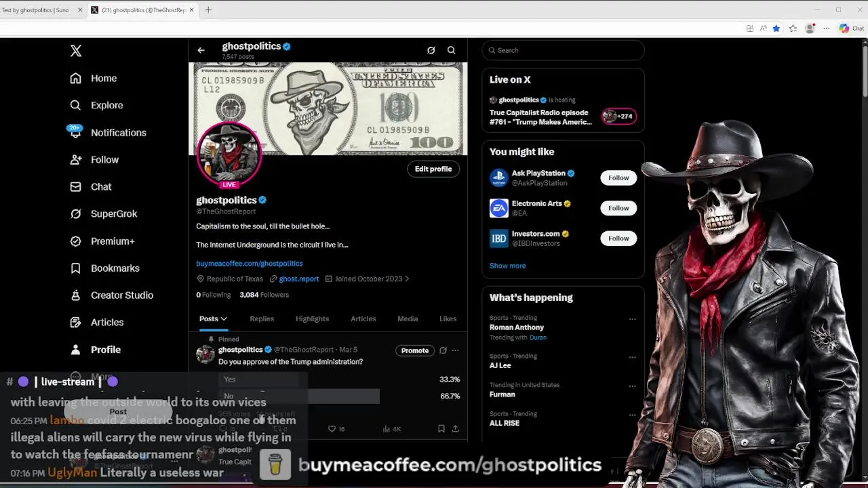Open profile avatar with LIVE badge
This screenshot has width=868, height=488.
229,155
